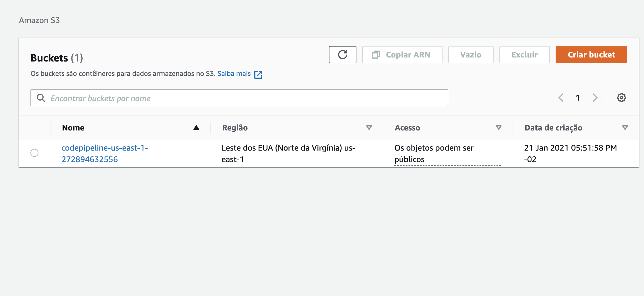Click the 21 Jan 2021 creation date

point(570,153)
